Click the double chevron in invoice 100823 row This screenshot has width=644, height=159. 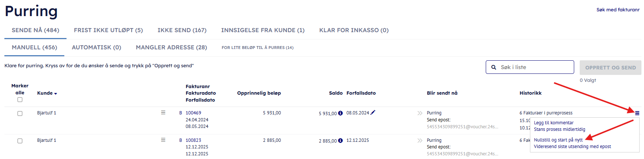point(420,140)
